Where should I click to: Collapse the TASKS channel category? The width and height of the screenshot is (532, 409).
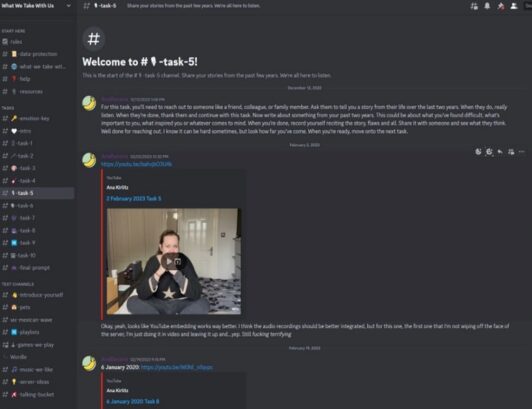[8, 108]
